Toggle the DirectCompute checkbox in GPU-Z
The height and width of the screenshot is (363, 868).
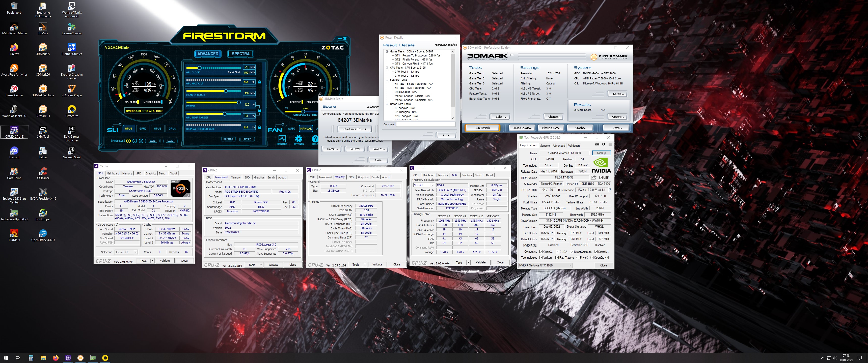click(572, 252)
